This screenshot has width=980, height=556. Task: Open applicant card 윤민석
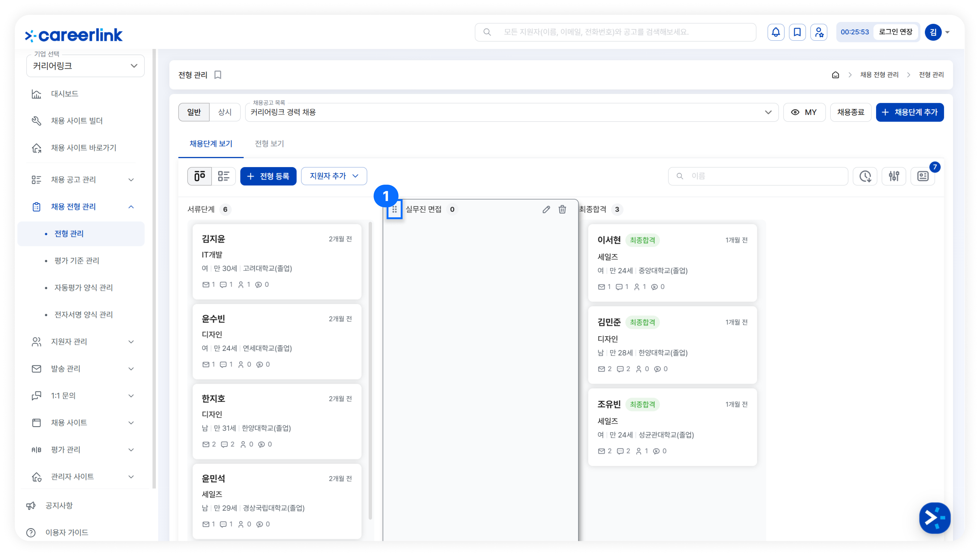[277, 501]
